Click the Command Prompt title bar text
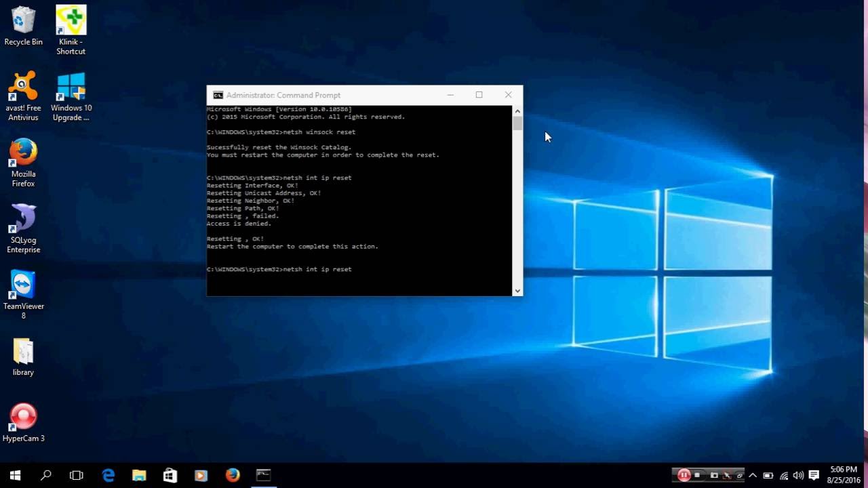 pyautogui.click(x=283, y=95)
